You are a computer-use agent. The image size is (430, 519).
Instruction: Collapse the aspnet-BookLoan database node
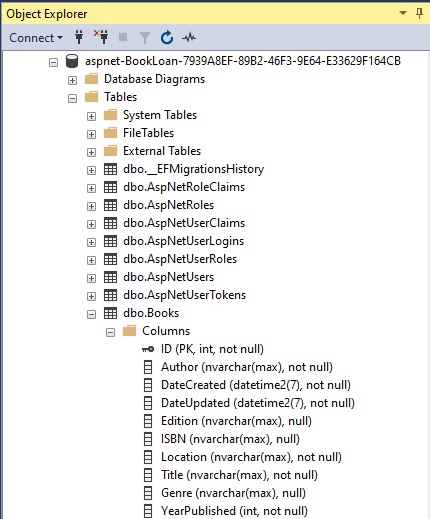coord(53,62)
